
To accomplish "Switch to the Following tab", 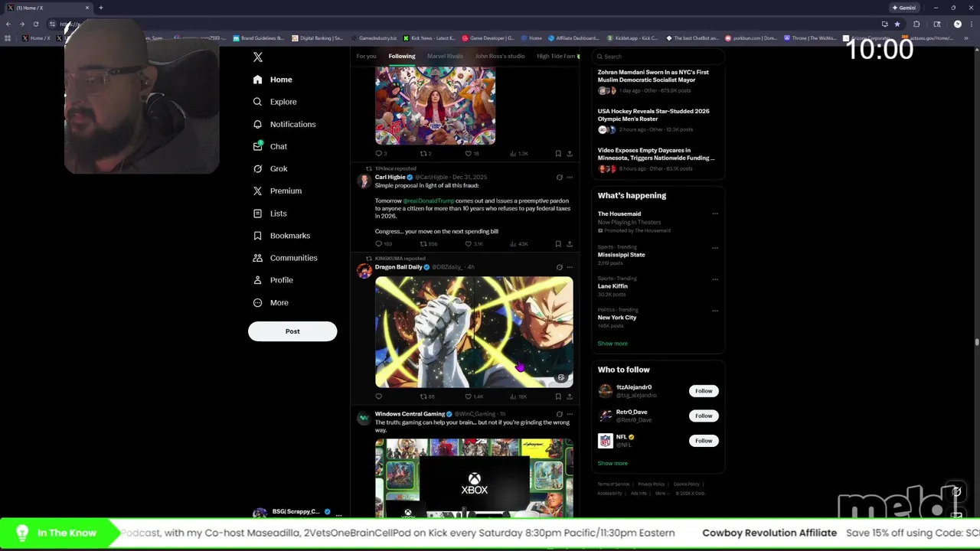I will (x=401, y=56).
